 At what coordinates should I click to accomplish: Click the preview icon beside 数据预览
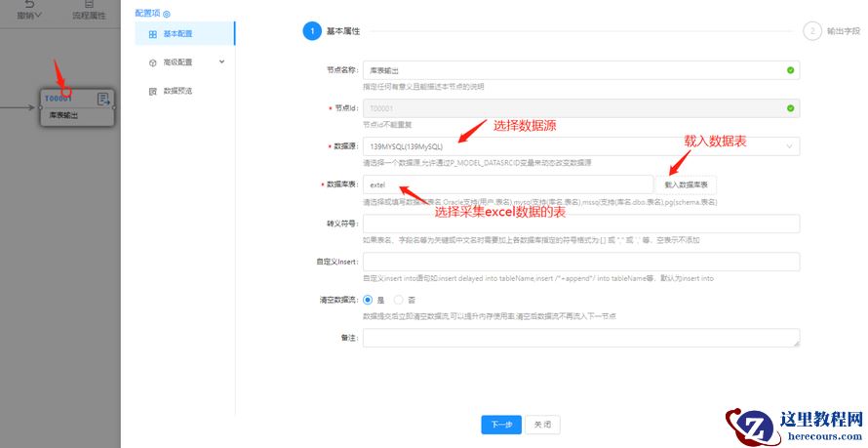(153, 92)
